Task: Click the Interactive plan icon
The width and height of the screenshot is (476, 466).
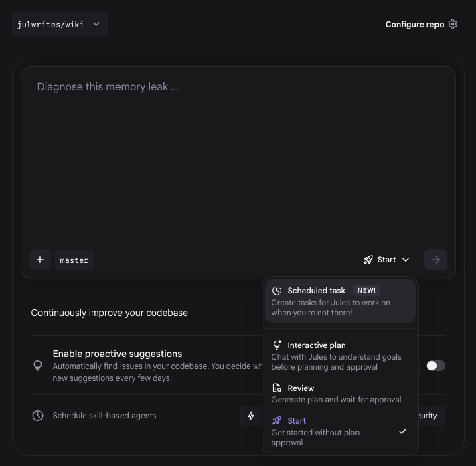Action: (x=277, y=345)
